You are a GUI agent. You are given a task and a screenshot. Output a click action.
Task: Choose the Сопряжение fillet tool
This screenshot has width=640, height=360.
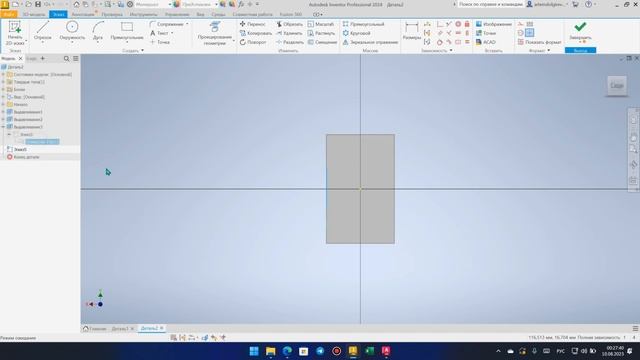point(167,24)
